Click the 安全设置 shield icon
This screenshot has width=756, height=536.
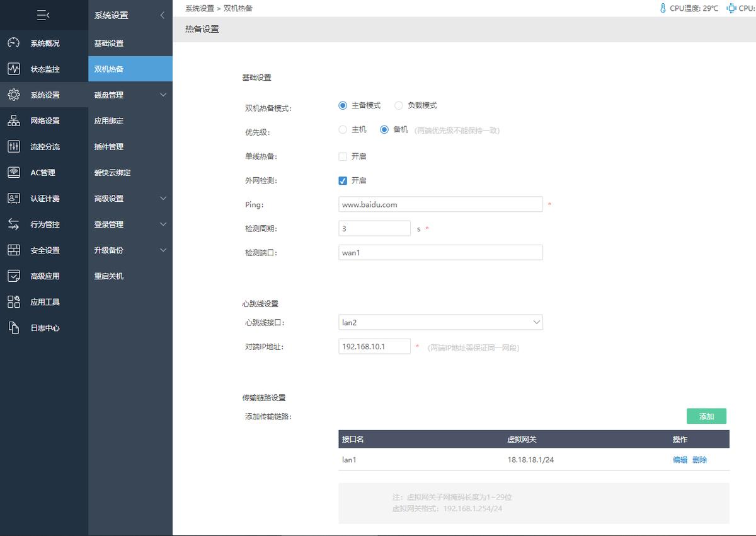(x=13, y=250)
